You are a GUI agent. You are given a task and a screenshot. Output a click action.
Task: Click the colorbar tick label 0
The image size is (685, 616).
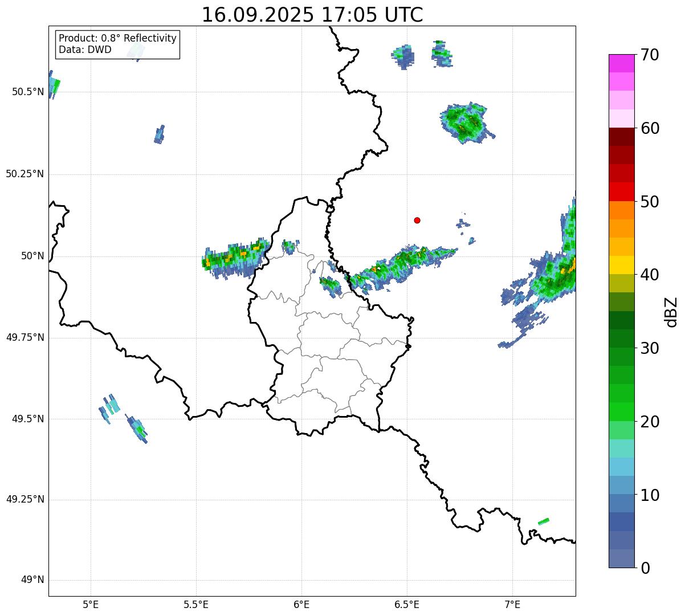(x=645, y=568)
